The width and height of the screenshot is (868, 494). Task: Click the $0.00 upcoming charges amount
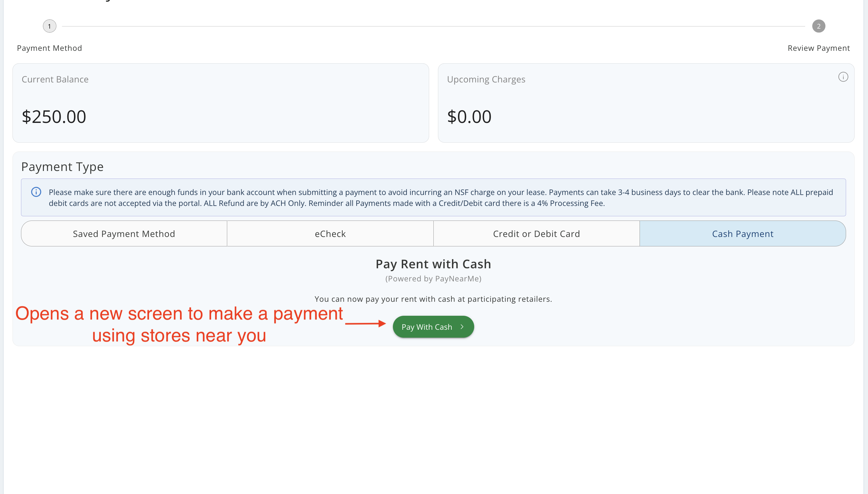(x=469, y=117)
